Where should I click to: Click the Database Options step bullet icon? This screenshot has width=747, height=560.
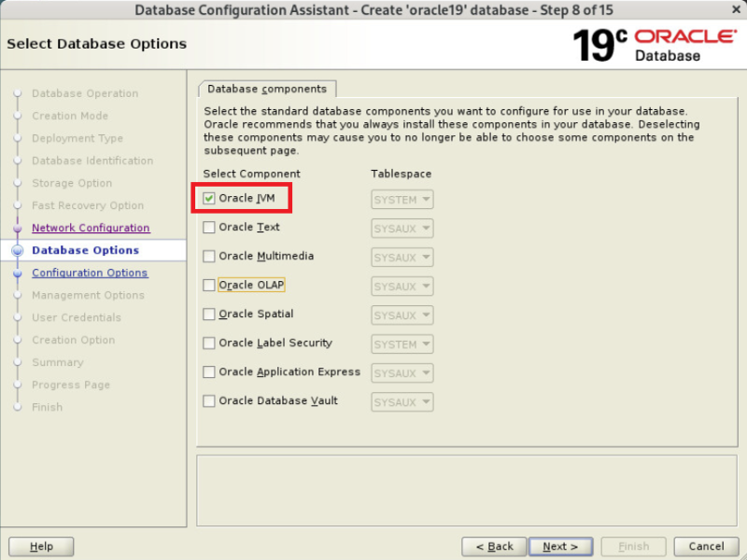coord(18,250)
